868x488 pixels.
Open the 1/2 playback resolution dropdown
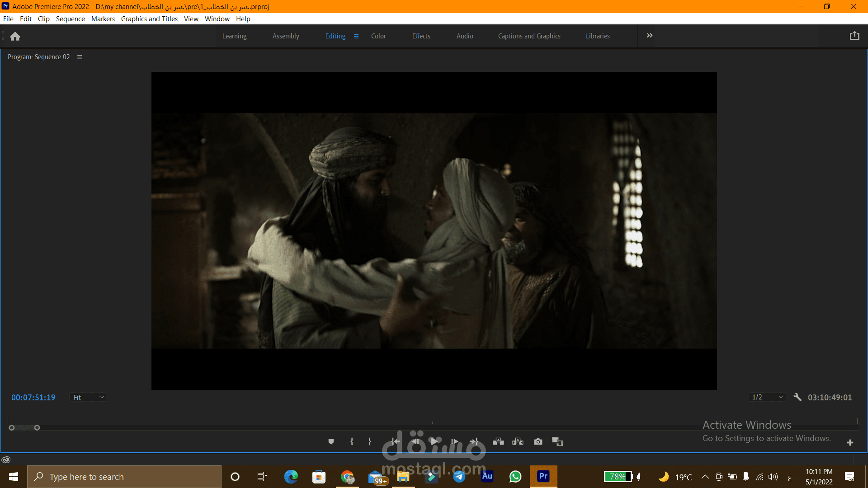point(767,397)
